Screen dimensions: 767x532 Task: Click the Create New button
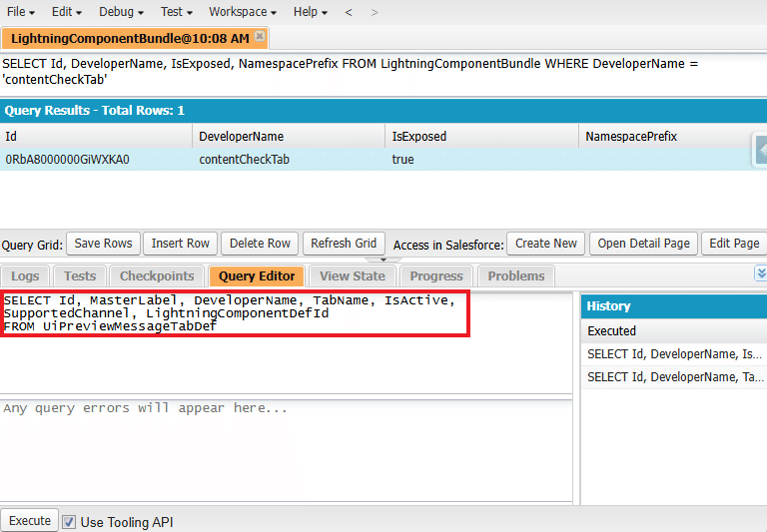tap(546, 244)
